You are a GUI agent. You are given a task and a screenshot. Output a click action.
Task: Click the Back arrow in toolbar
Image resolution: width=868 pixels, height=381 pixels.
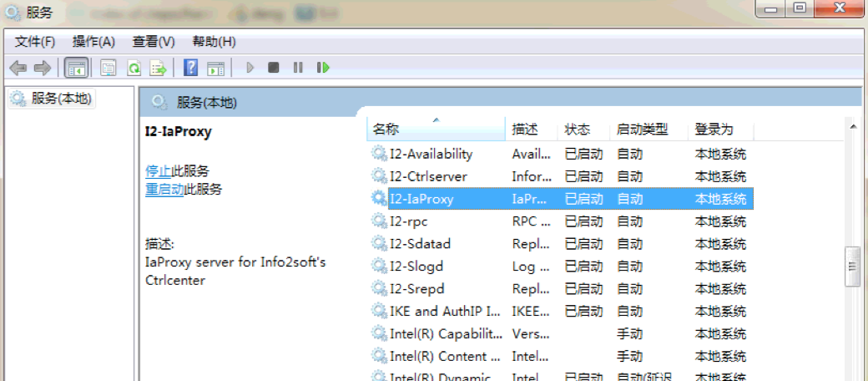(18, 68)
